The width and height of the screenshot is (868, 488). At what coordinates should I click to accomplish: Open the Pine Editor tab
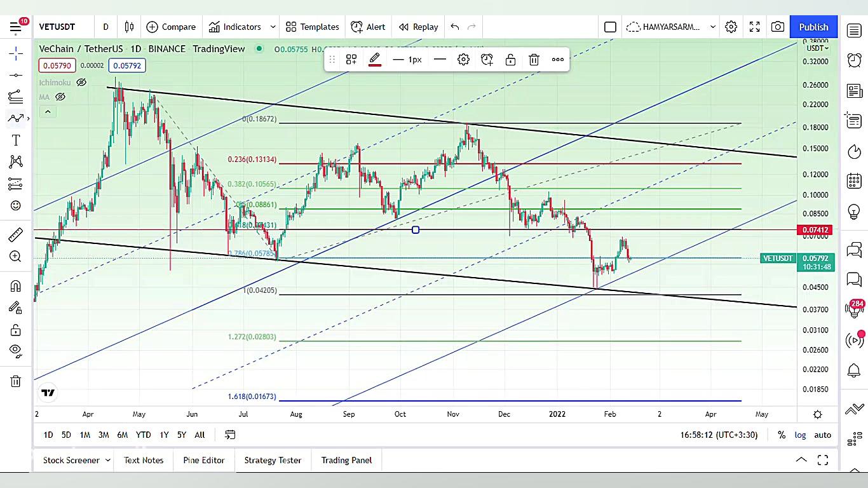coord(204,460)
